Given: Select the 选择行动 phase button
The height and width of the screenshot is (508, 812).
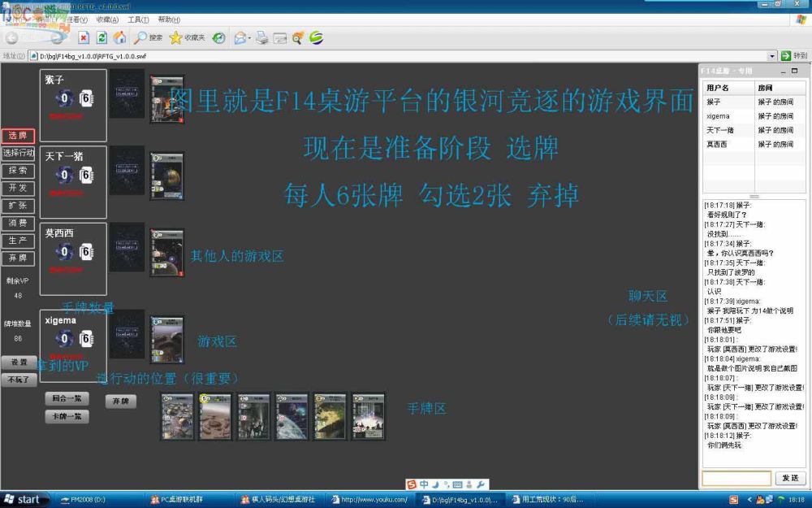Looking at the screenshot, I should coord(18,153).
